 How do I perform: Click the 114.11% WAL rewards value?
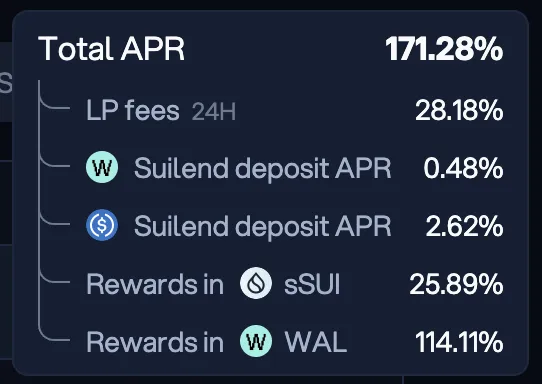(459, 343)
